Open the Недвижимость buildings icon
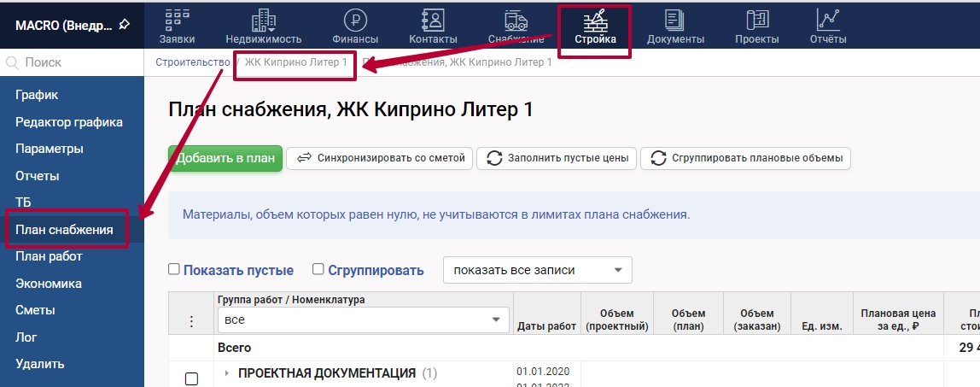Screen dimensions: 980x387 coord(263,21)
